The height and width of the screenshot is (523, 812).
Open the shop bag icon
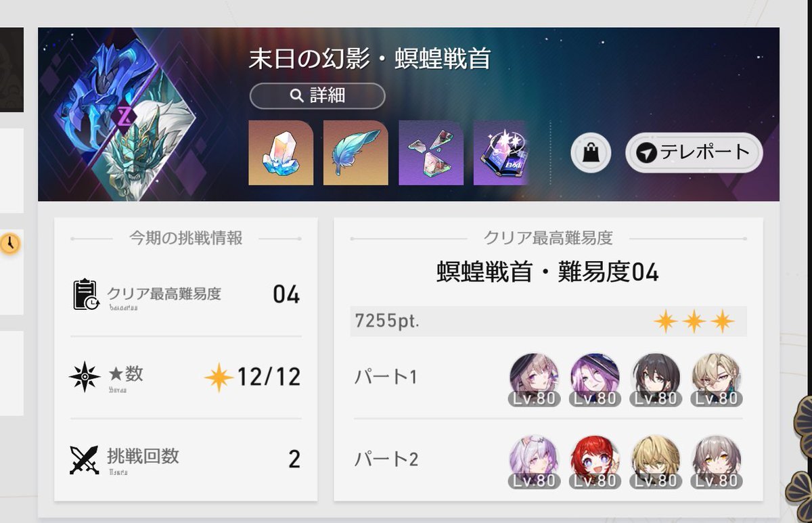591,153
